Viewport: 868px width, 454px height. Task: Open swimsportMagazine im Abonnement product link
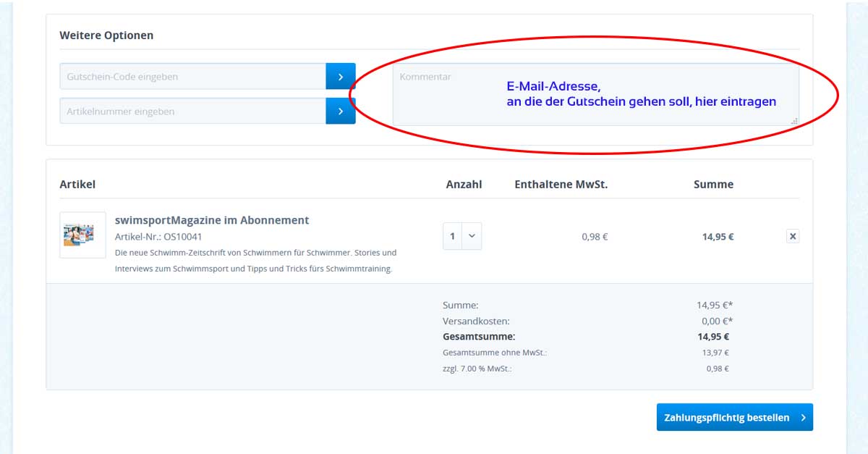click(x=212, y=220)
